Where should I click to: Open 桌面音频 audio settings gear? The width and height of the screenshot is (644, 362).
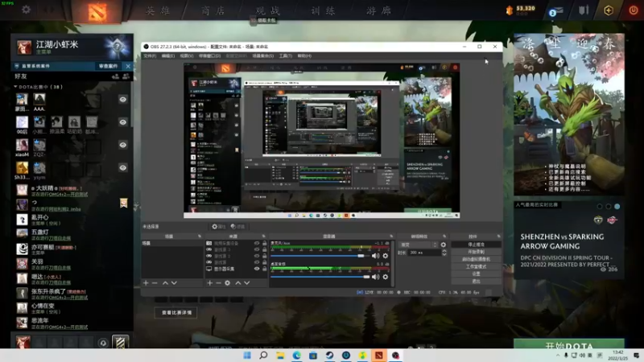pyautogui.click(x=386, y=277)
